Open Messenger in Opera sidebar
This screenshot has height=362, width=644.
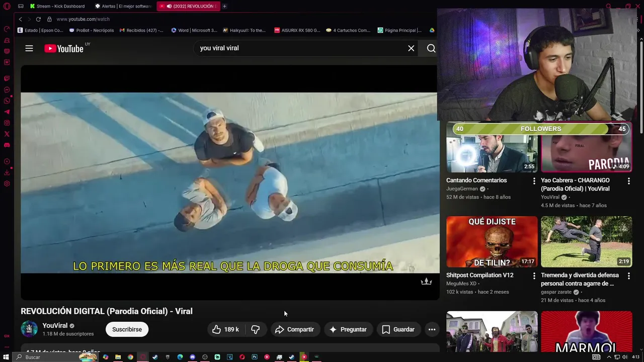[x=7, y=90]
